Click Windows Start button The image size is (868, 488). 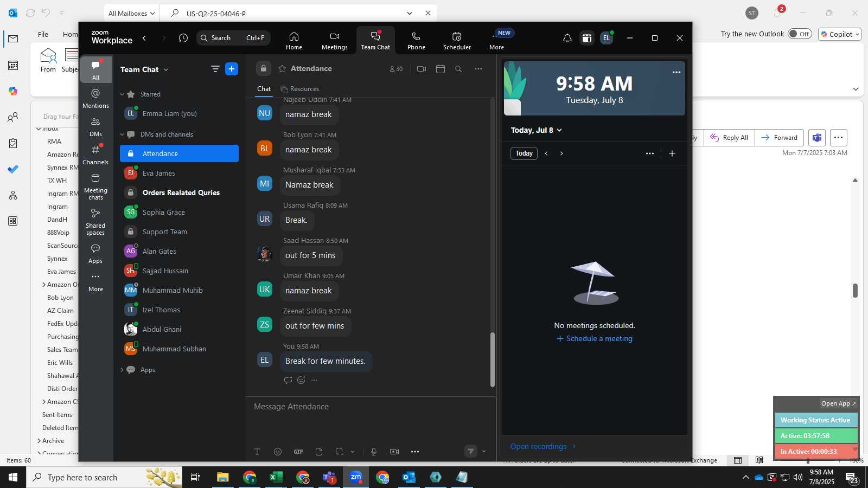tap(13, 477)
